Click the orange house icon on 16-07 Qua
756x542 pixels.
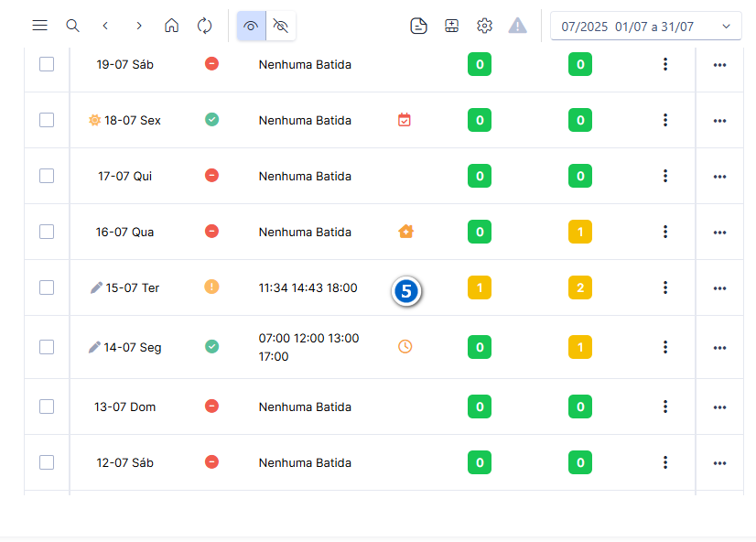click(x=406, y=232)
